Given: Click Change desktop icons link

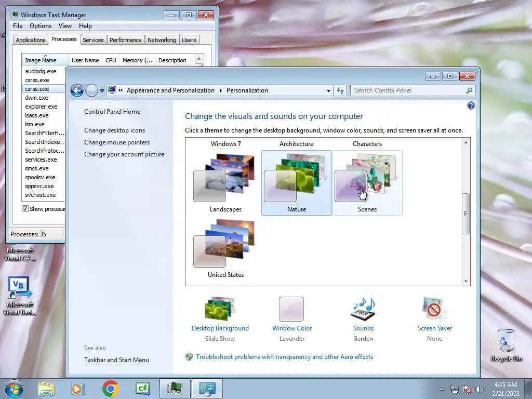Looking at the screenshot, I should coord(115,130).
